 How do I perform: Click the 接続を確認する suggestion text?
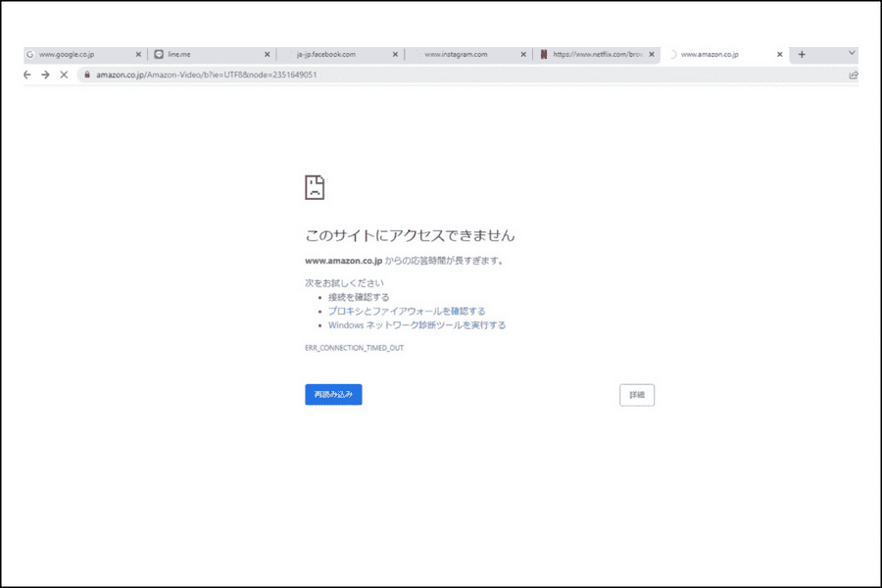359,297
